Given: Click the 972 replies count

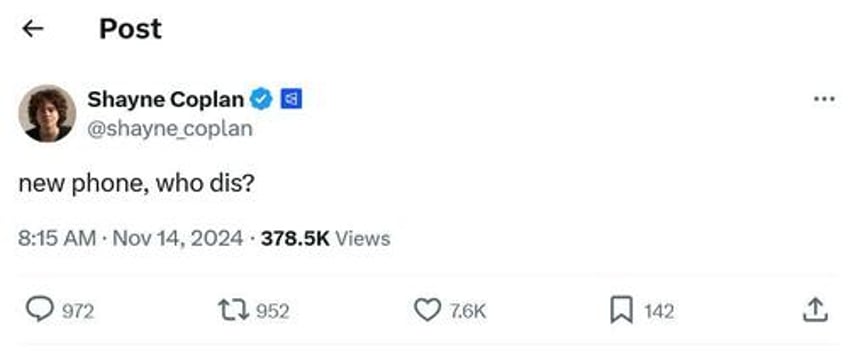Looking at the screenshot, I should (78, 312).
